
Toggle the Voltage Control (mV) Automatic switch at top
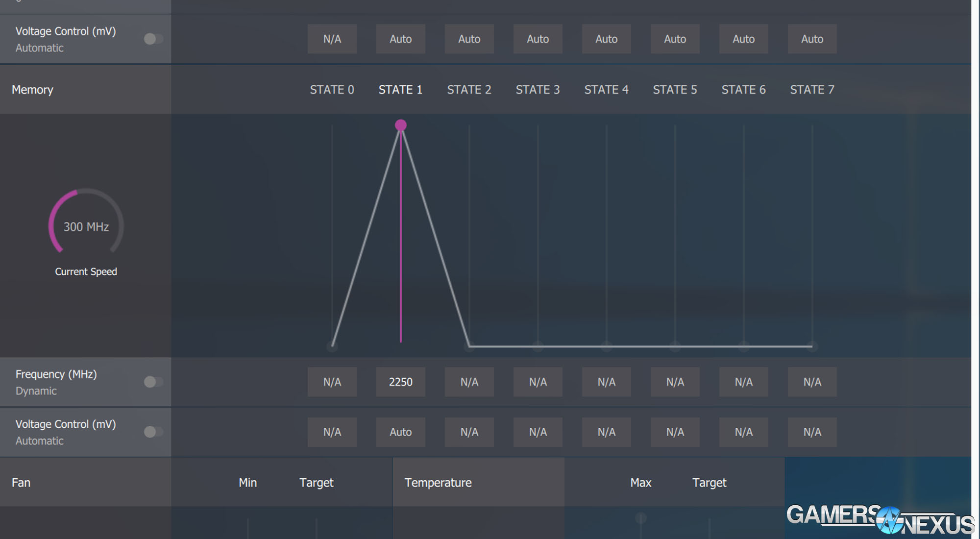coord(153,38)
